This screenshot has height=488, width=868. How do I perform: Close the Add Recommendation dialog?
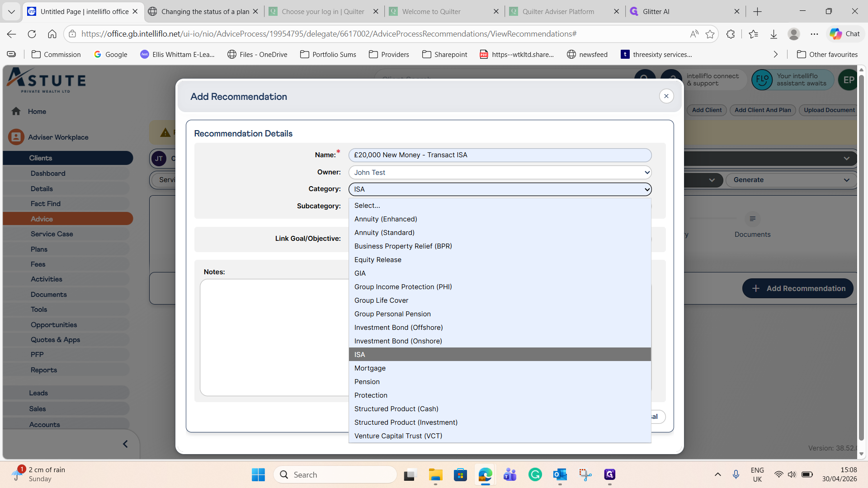(x=666, y=96)
